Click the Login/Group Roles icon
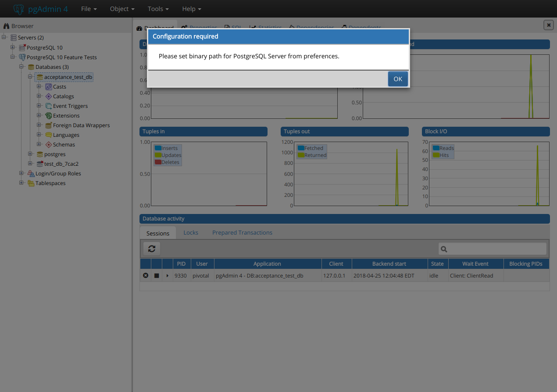 coord(31,174)
